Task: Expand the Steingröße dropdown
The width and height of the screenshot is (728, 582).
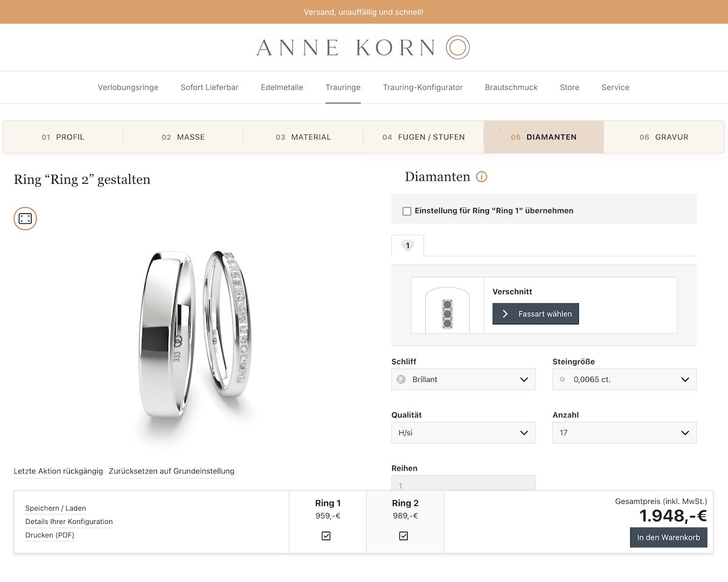Action: pos(625,380)
